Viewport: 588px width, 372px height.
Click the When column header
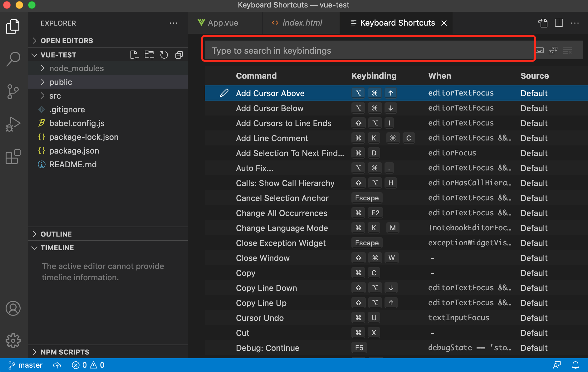coord(440,76)
